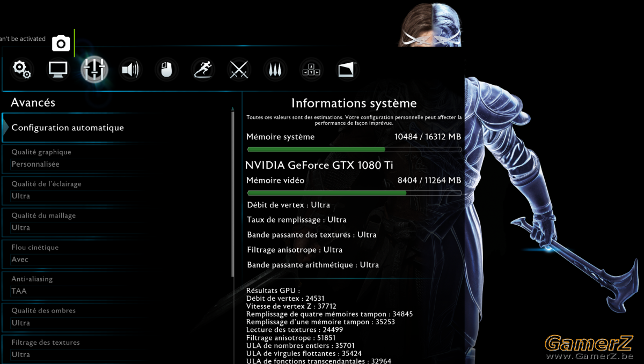Click Vitesse de vertex Z : 37712
Screen dimensions: 644x364
coord(291,307)
